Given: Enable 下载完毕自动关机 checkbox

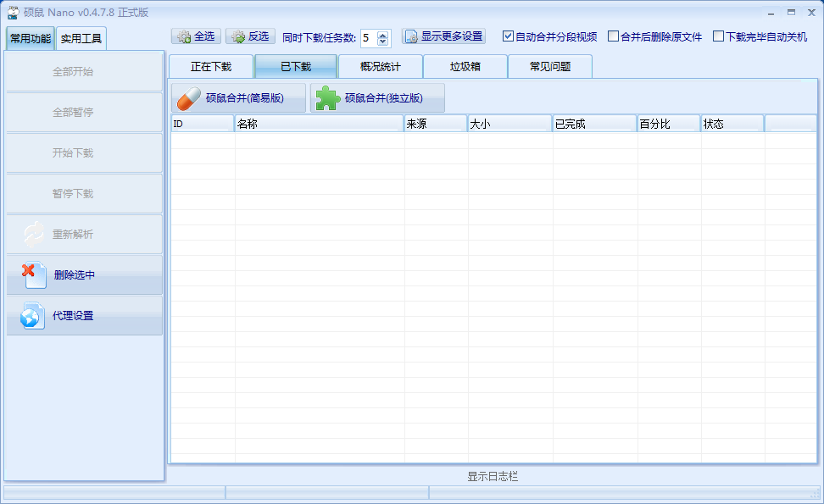Looking at the screenshot, I should (718, 36).
